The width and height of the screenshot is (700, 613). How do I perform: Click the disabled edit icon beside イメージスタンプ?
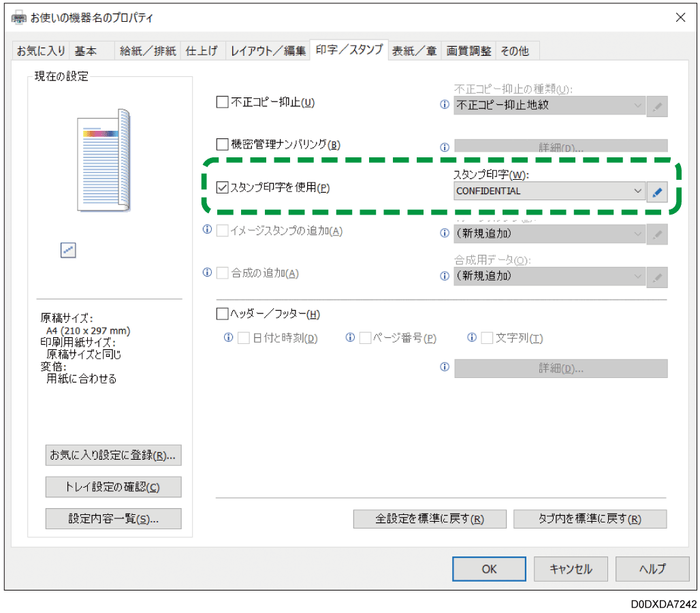pyautogui.click(x=656, y=234)
